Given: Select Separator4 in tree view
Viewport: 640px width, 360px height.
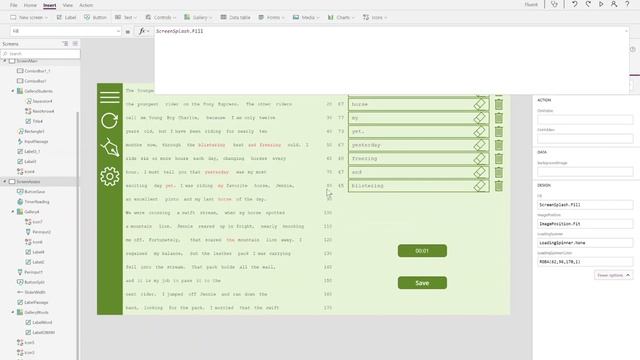Looking at the screenshot, I should point(42,101).
